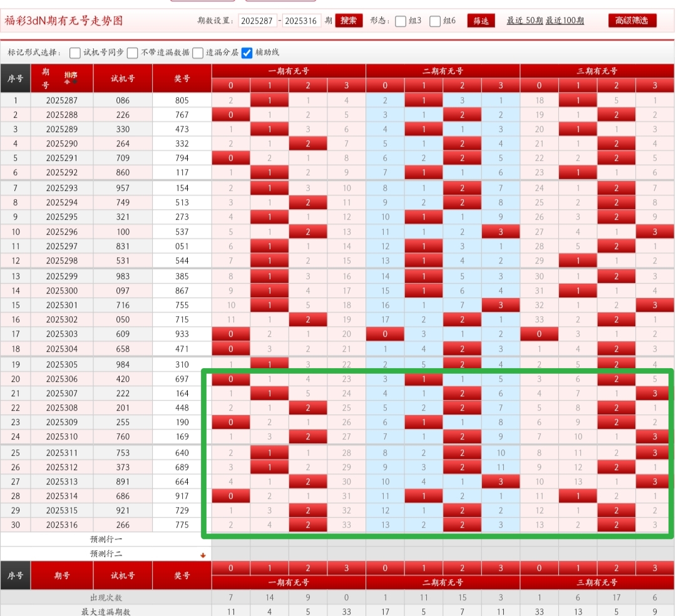676x616 pixels.
Task: Select the 预测行一 row label
Action: pos(106,539)
